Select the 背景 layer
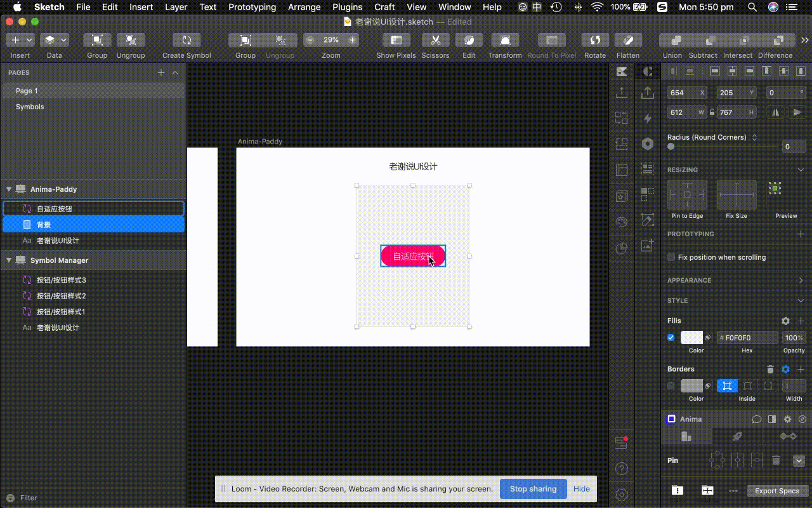The height and width of the screenshot is (508, 812). coord(94,225)
